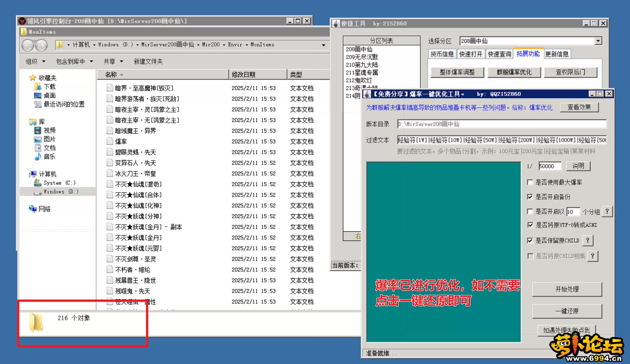Open 网络 in the sidebar
Screen dimensions: 630x364
tap(44, 209)
